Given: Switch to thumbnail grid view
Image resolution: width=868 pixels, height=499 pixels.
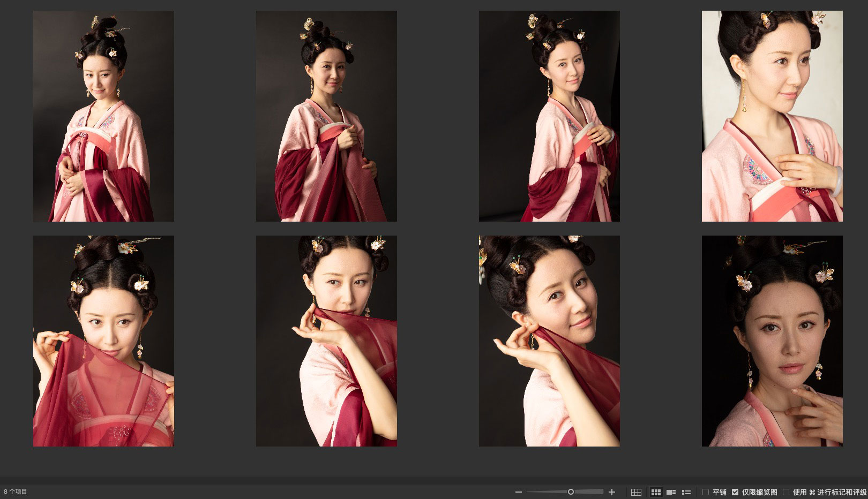Looking at the screenshot, I should pyautogui.click(x=656, y=492).
